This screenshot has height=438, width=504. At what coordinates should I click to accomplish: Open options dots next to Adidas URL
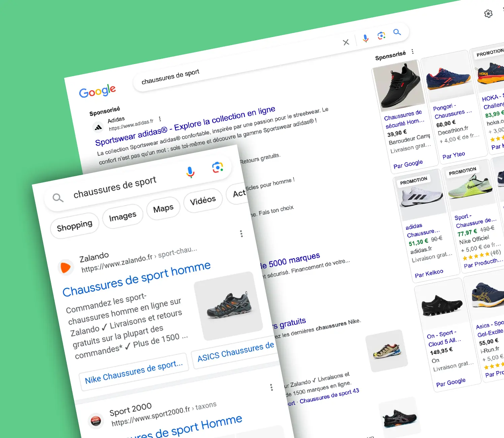[160, 119]
